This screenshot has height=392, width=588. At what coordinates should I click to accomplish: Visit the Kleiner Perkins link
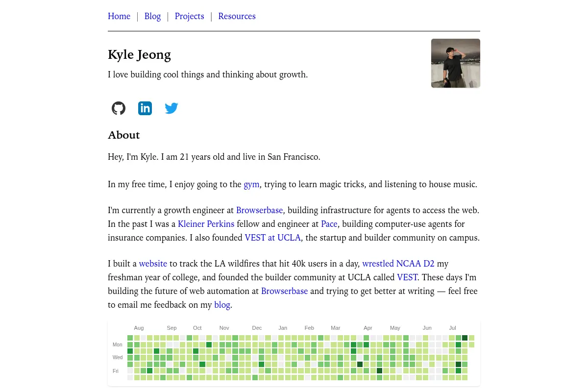pyautogui.click(x=206, y=224)
